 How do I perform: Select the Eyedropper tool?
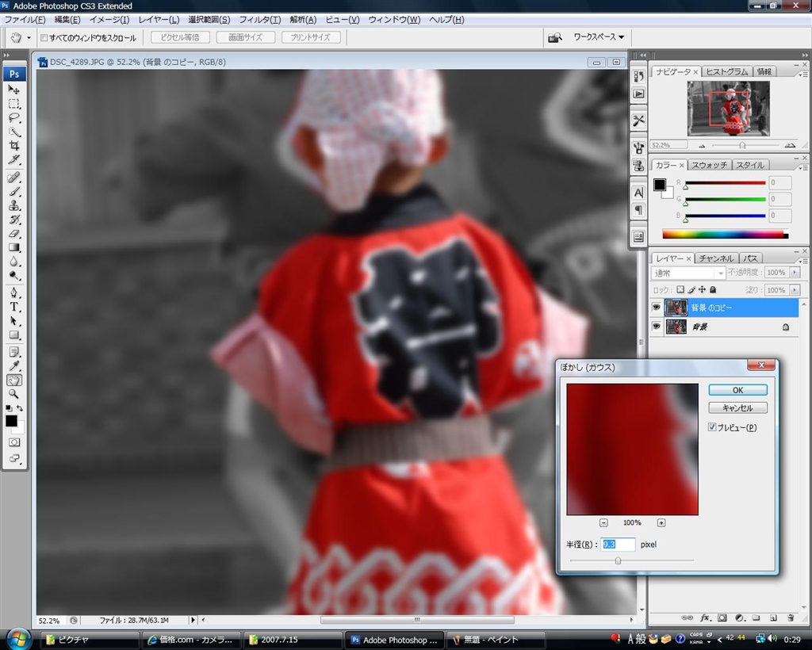tap(14, 366)
